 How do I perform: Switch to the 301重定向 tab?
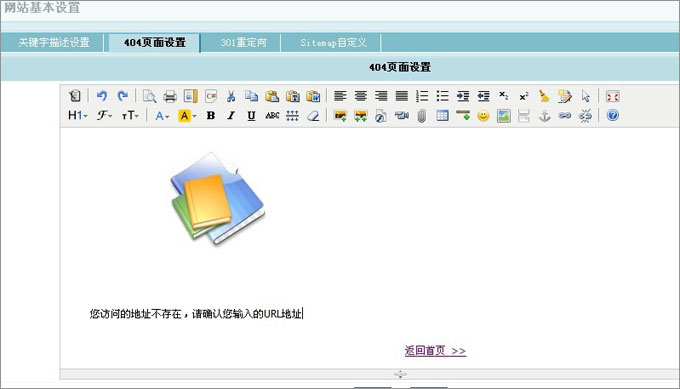[x=243, y=42]
